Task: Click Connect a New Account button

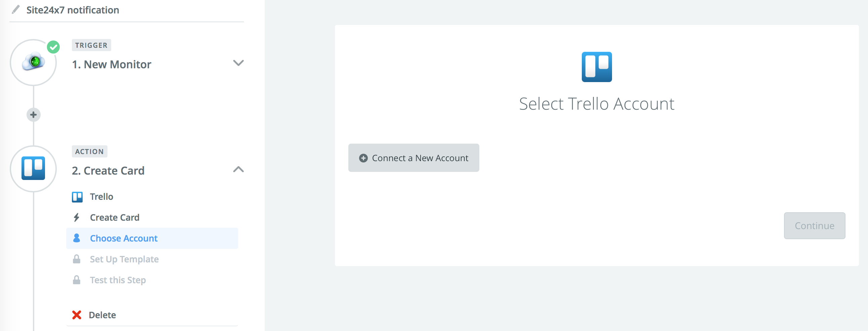Action: pos(414,158)
